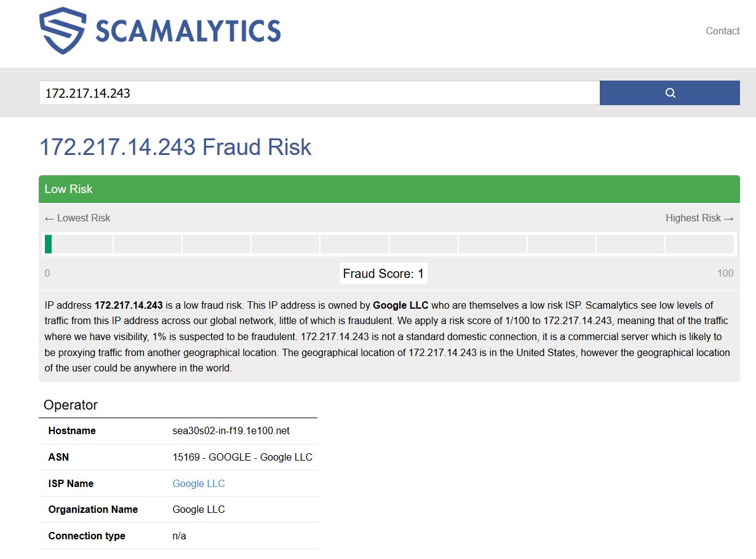Image resolution: width=756 pixels, height=559 pixels.
Task: Select the Hostname row value sea30s02-in-f19.1e100.net
Action: tap(231, 430)
